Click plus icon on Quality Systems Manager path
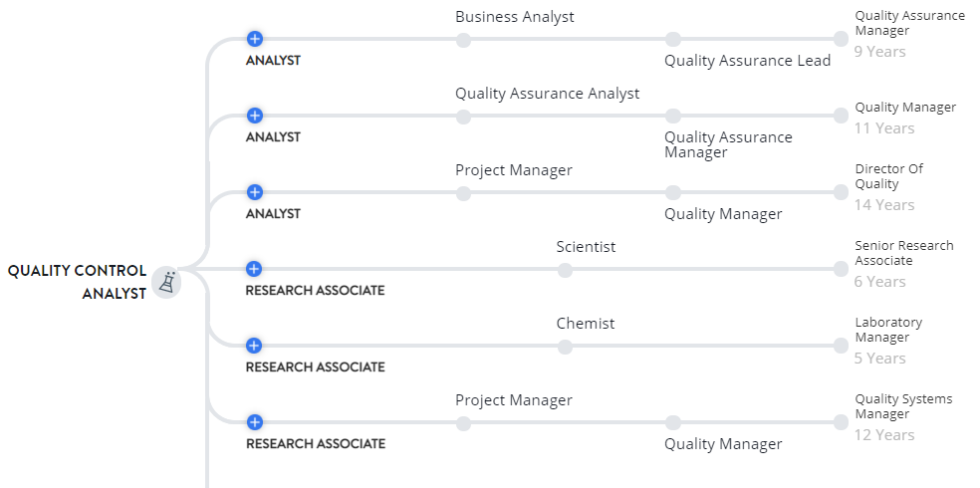The image size is (980, 488). coord(254,422)
